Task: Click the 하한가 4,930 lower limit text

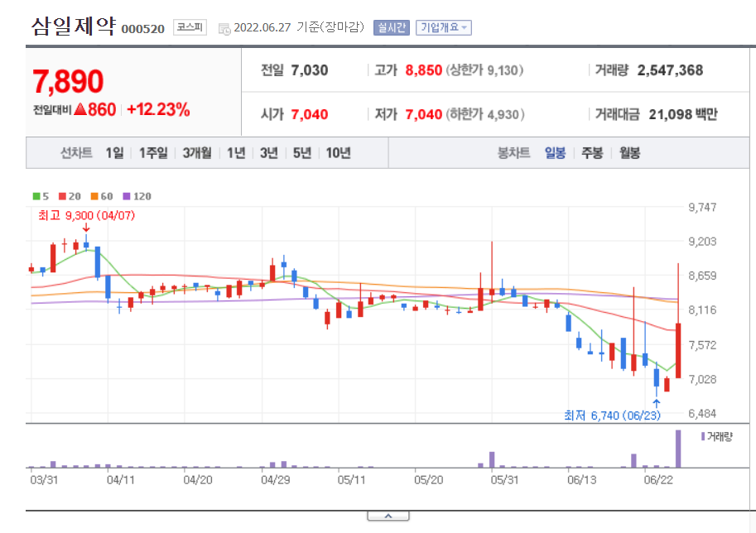Action: pos(484,114)
